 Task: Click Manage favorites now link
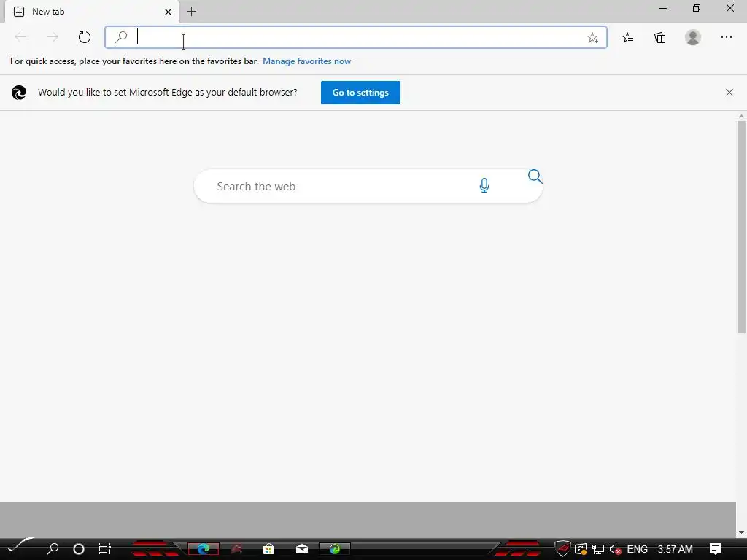pyautogui.click(x=307, y=61)
